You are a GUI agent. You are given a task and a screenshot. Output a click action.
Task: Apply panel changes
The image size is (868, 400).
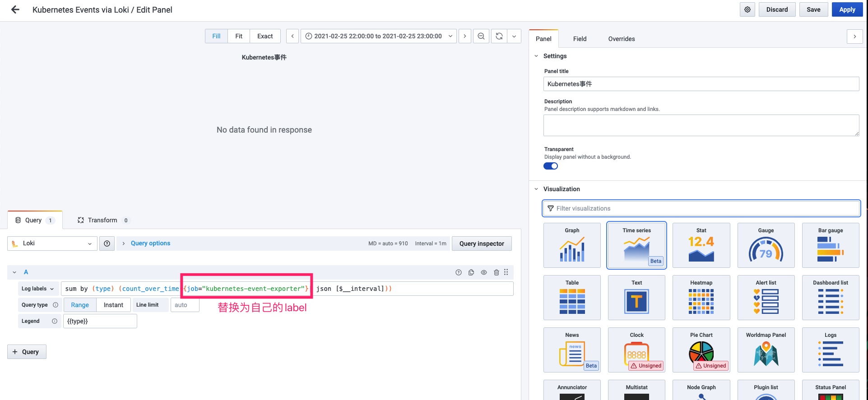tap(847, 9)
